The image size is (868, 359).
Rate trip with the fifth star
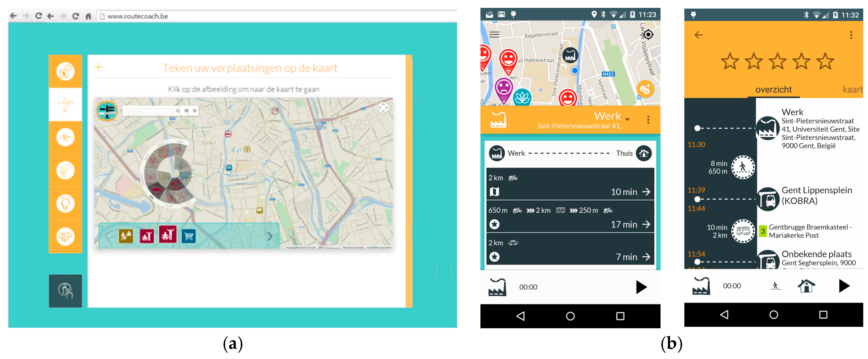(825, 62)
